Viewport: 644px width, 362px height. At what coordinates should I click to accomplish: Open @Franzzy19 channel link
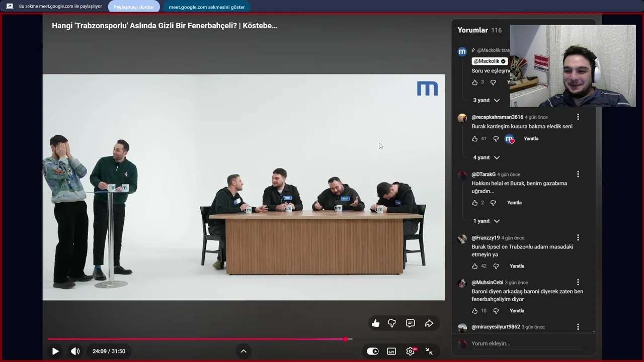pyautogui.click(x=486, y=238)
